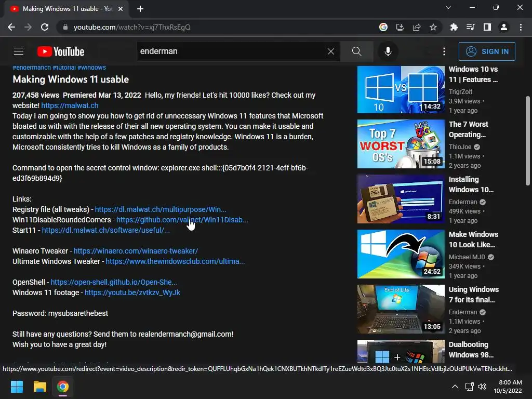
Task: Open the YouTube hamburger guide menu
Action: [x=19, y=51]
